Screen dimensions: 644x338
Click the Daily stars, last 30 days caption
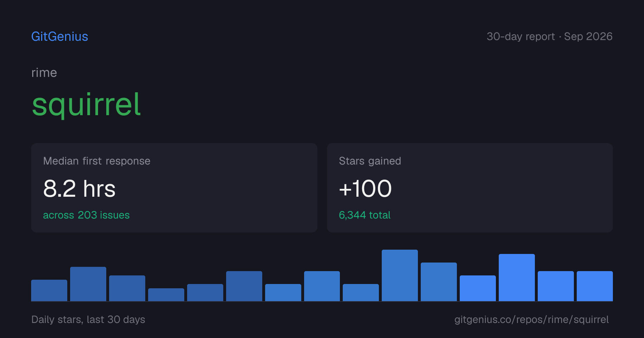(x=88, y=319)
